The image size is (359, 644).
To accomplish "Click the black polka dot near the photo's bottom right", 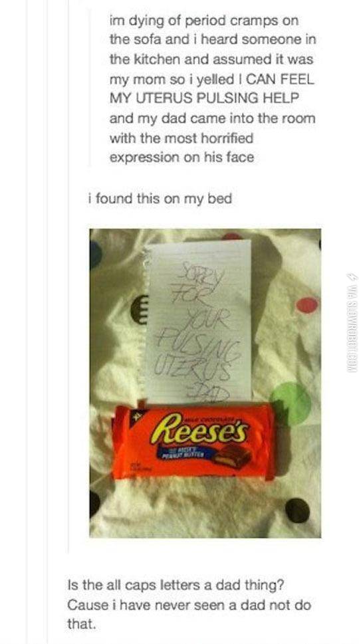I will 297,511.
